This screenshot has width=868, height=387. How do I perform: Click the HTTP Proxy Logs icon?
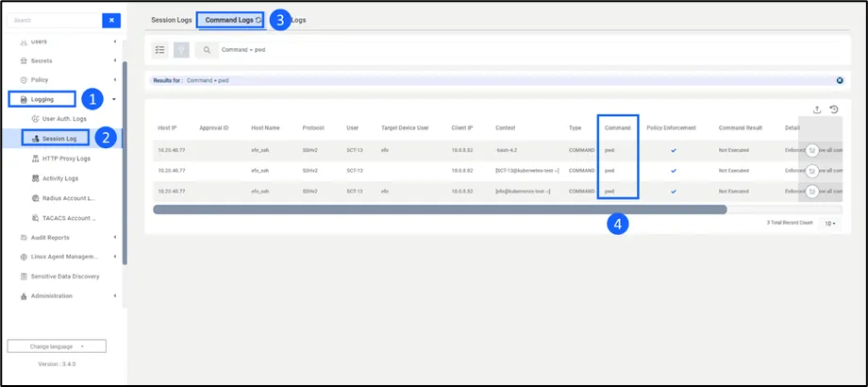[37, 159]
